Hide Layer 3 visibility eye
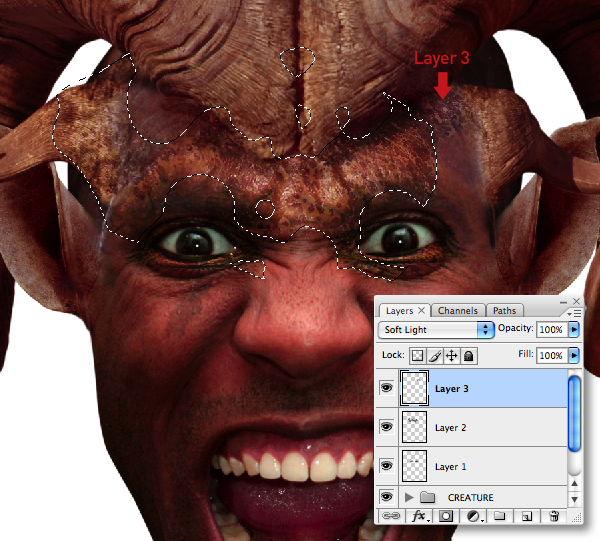Screen dimensions: 600x541 click(386, 388)
